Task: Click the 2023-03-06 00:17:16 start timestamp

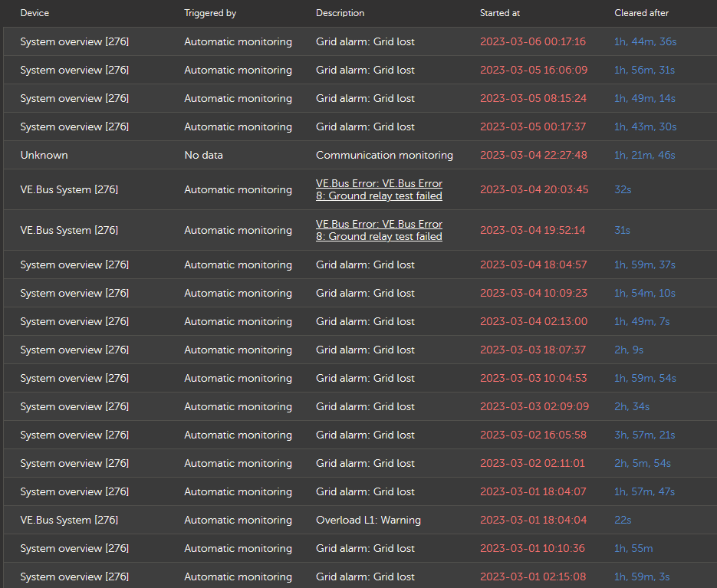Action: 533,41
